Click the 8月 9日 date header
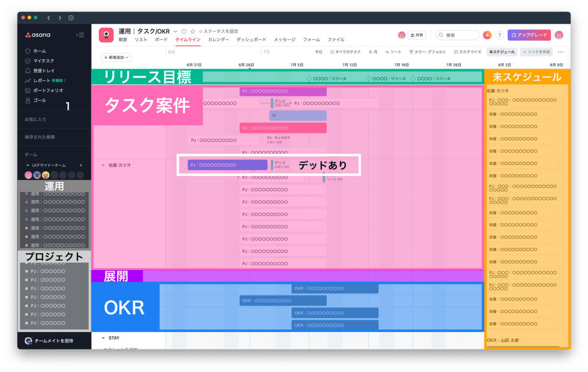This screenshot has width=588, height=372. point(556,65)
